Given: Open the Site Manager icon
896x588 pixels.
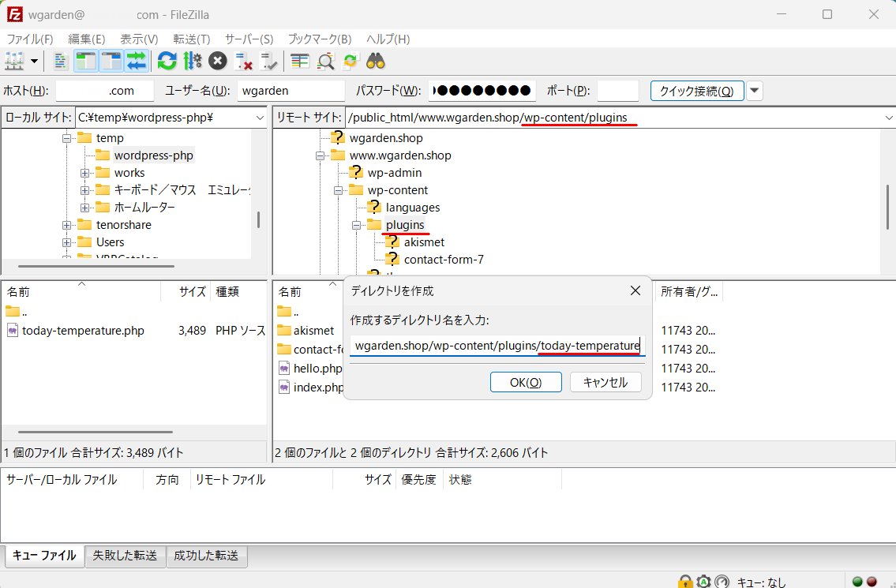Looking at the screenshot, I should coord(14,61).
